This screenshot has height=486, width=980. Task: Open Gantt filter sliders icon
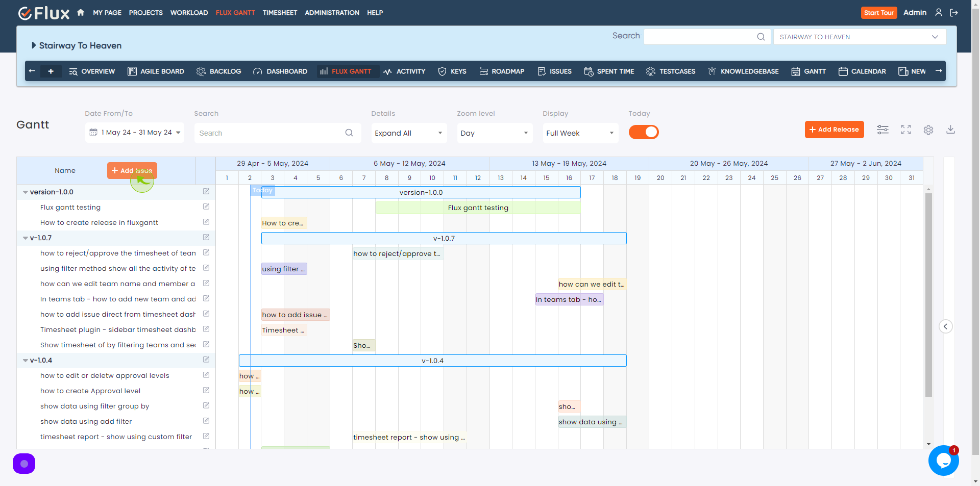[883, 130]
